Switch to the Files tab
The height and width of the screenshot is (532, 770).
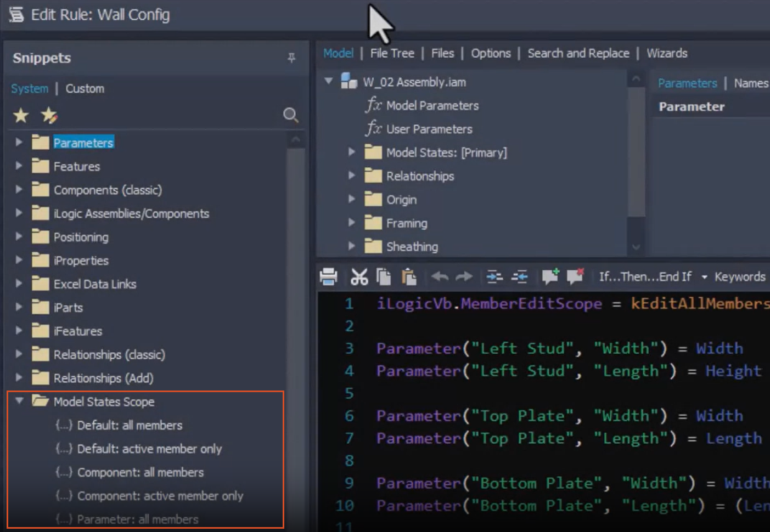(442, 53)
